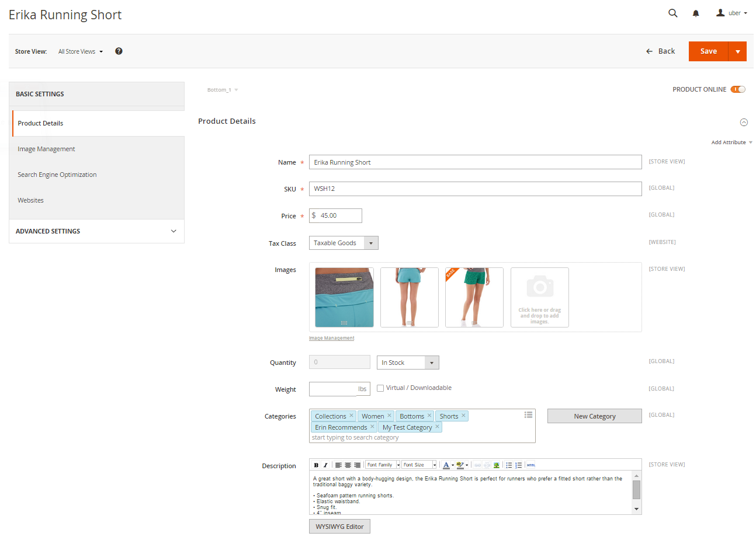Align description text left

[338, 465]
